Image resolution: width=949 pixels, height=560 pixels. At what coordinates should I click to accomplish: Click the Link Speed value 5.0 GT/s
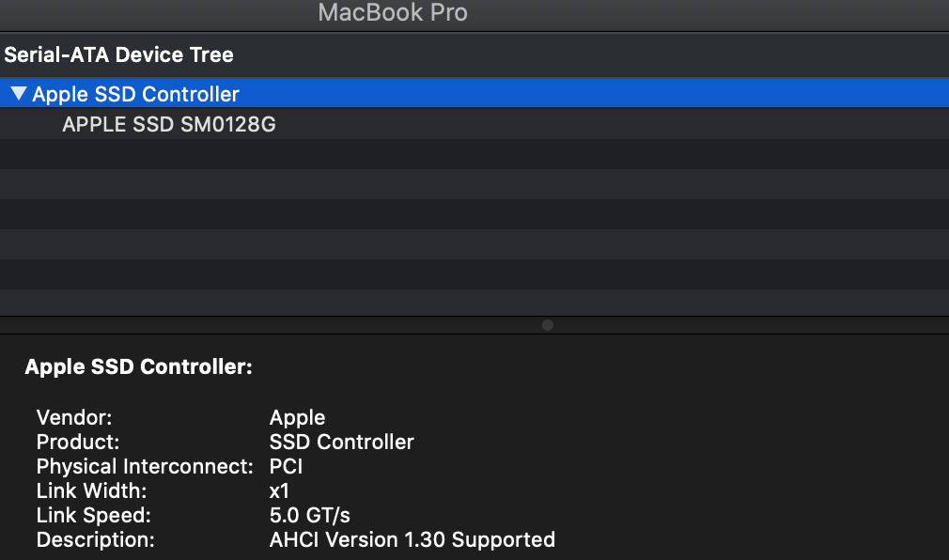click(x=309, y=516)
